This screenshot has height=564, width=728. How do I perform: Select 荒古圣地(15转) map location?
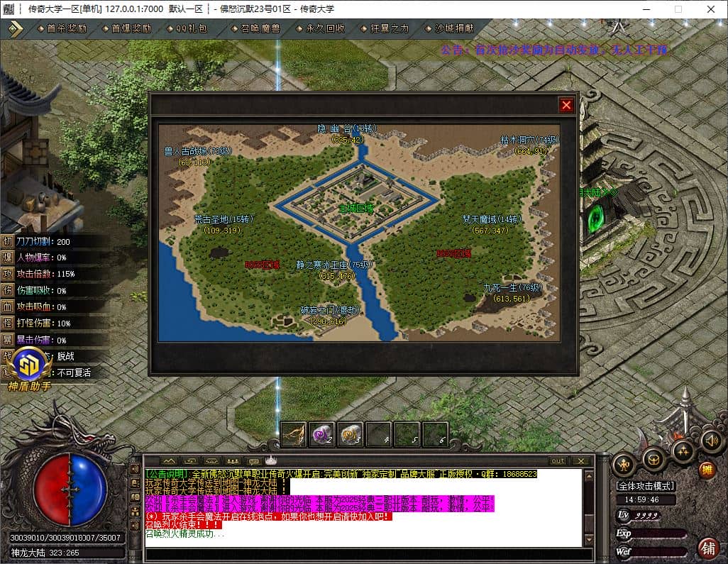[224, 225]
